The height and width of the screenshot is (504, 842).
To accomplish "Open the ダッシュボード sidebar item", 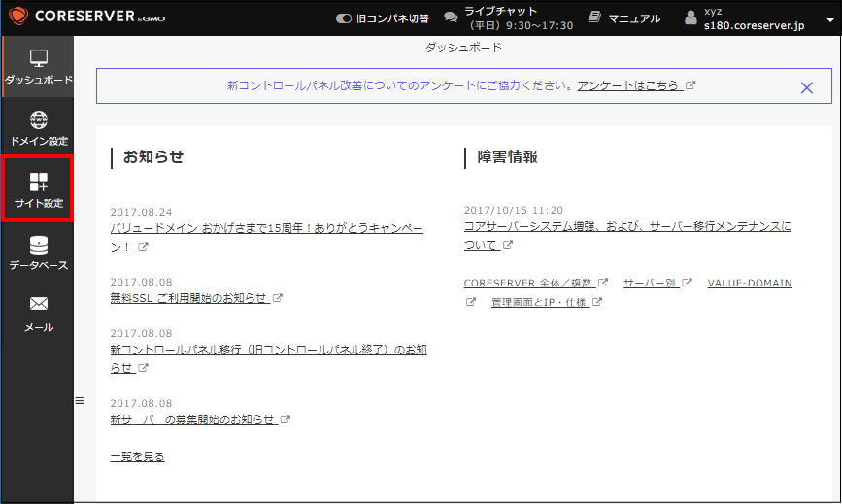I will pos(38,67).
